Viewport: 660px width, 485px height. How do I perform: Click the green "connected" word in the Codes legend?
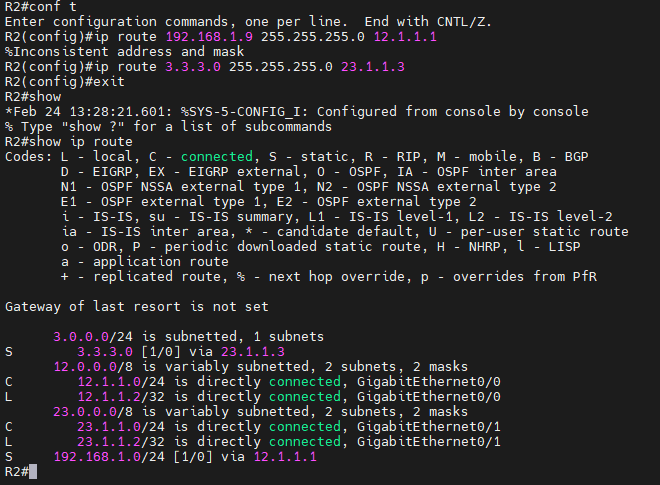click(219, 156)
